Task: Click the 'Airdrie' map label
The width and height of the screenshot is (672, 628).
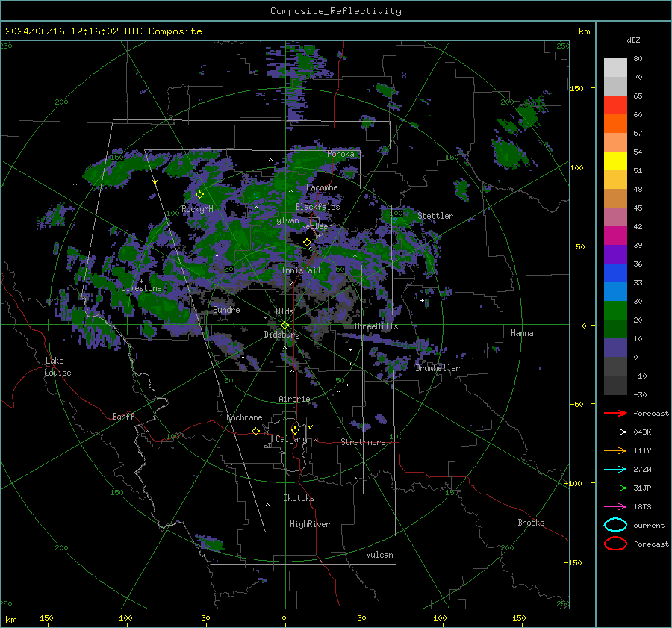Action: [x=294, y=399]
